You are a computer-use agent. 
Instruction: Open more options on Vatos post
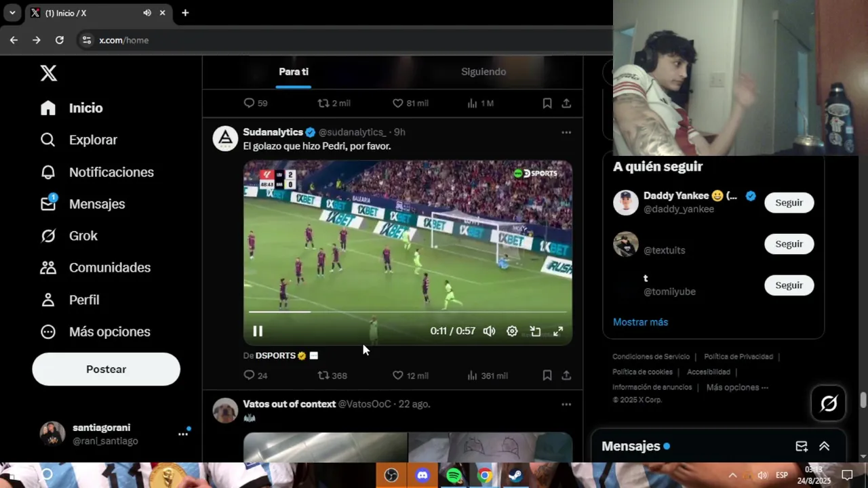click(566, 405)
